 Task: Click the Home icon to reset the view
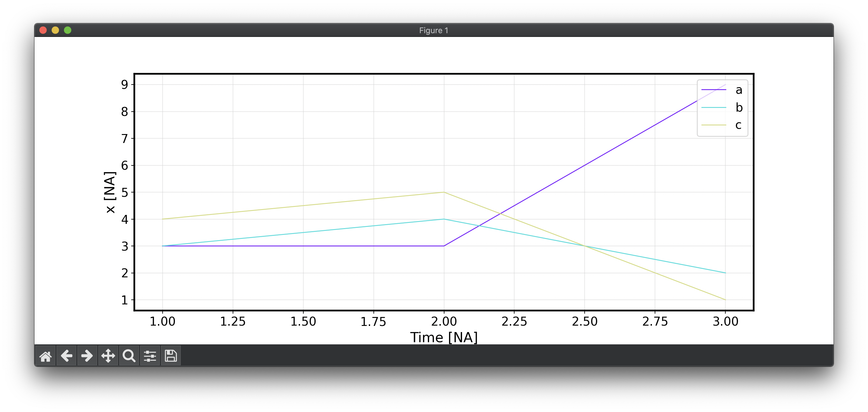[x=46, y=355]
